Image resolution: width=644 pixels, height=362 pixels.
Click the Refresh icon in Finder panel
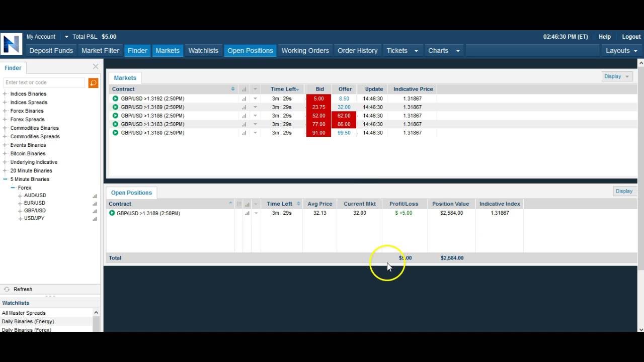7,289
